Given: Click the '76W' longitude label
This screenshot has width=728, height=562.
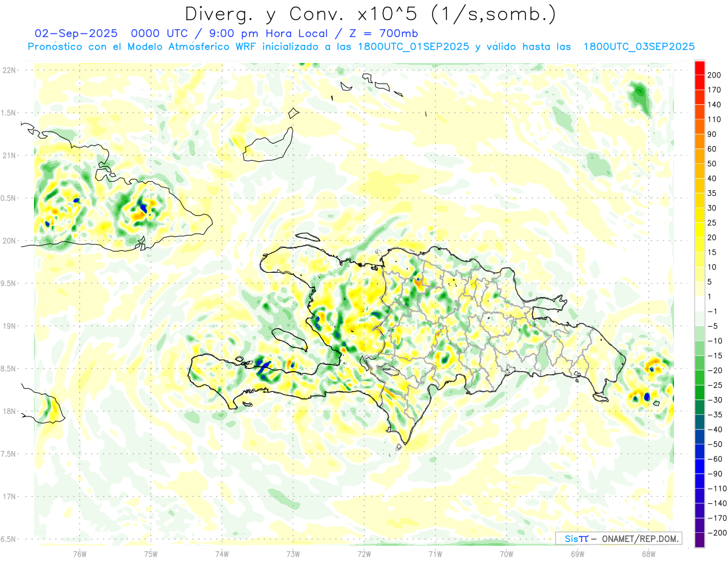Looking at the screenshot, I should pos(79,554).
